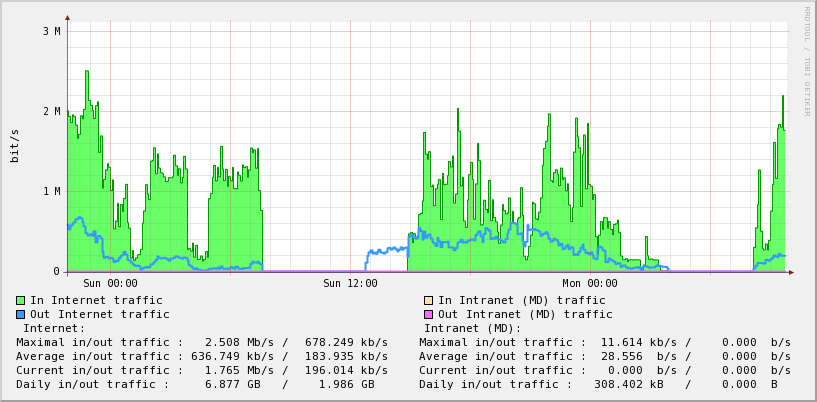This screenshot has height=402, width=817.
Task: Click the Sun 00:00 time axis label
Action: [110, 283]
